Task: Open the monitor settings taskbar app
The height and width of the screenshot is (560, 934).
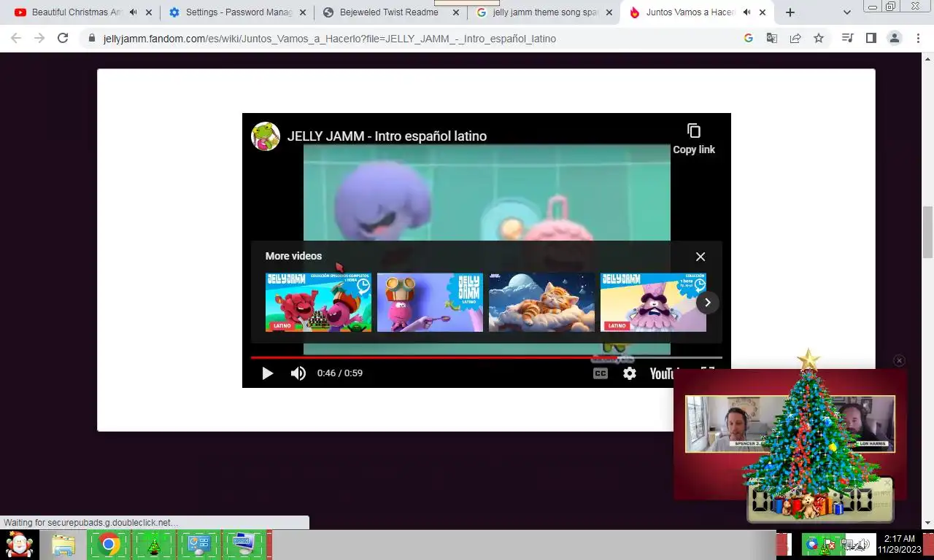Action: click(199, 545)
